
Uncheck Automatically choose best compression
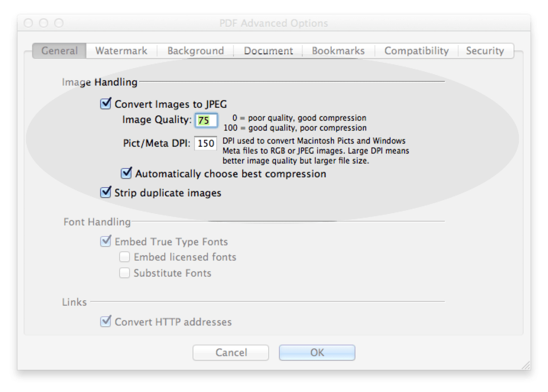point(126,173)
